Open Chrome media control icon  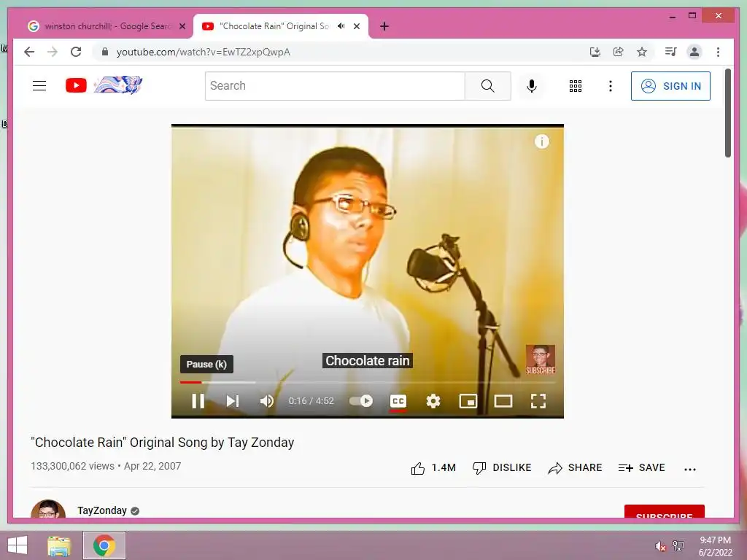click(x=671, y=52)
